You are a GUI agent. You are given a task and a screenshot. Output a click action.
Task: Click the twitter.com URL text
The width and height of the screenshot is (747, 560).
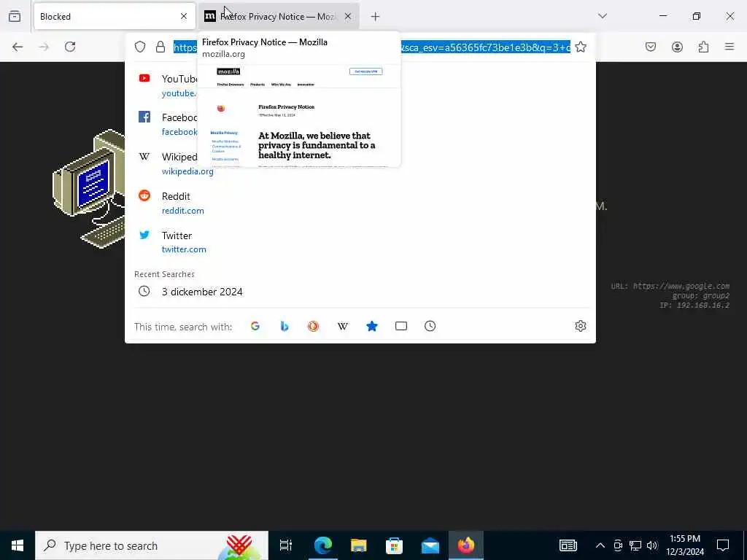(184, 249)
